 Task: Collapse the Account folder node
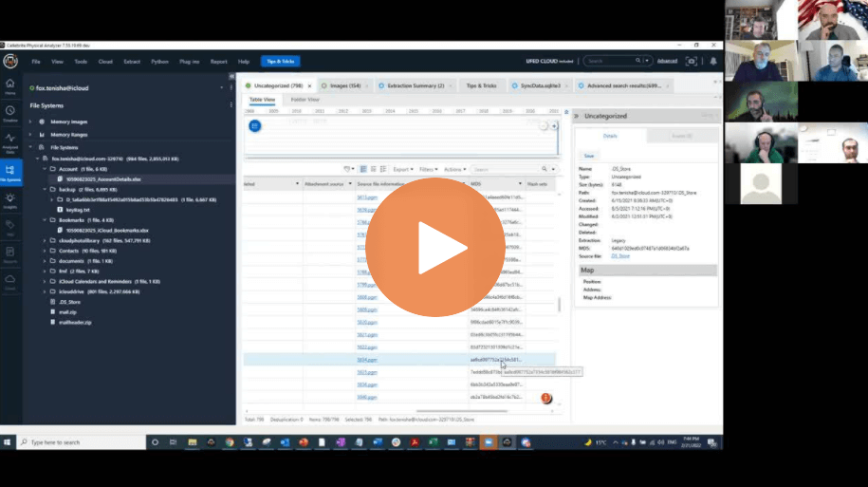(x=44, y=168)
